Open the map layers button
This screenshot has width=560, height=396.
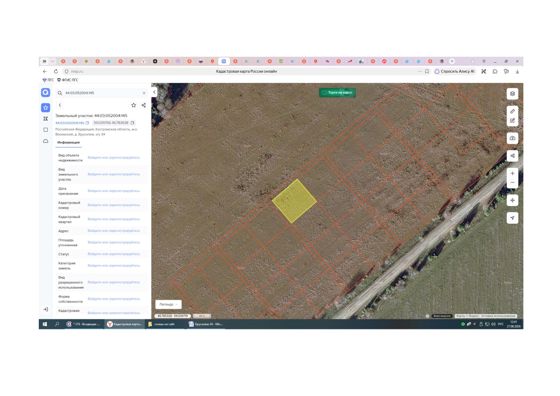pyautogui.click(x=512, y=94)
